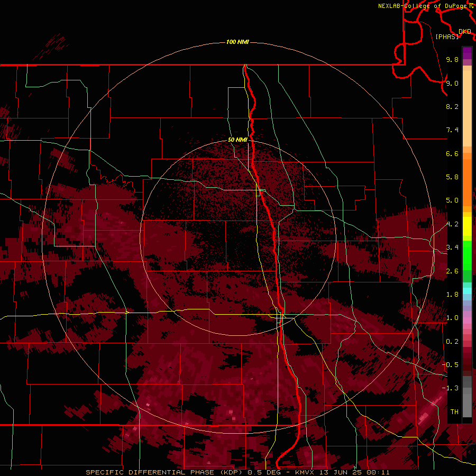Click the 9.8 value on the color scale
This screenshot has width=476, height=476.
[452, 59]
